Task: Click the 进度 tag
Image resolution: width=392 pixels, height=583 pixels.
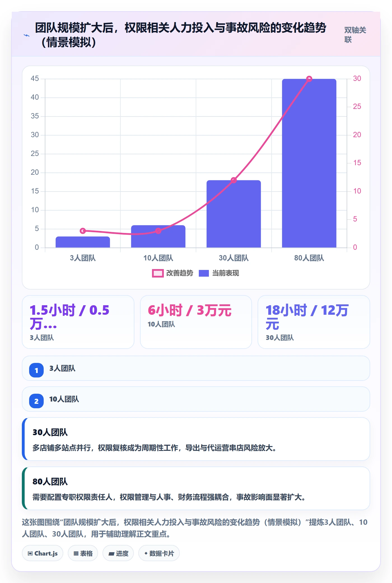Action: coord(118,553)
